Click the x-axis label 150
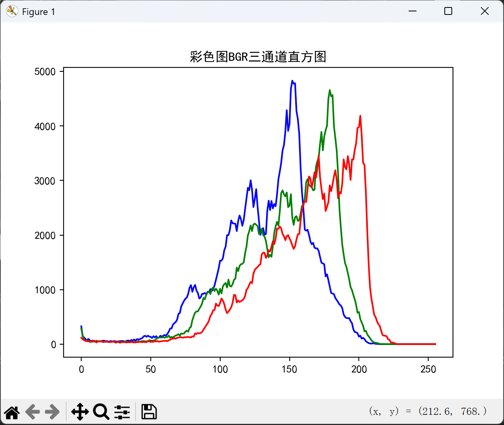Viewport: 504px width, 425px height. coord(290,369)
